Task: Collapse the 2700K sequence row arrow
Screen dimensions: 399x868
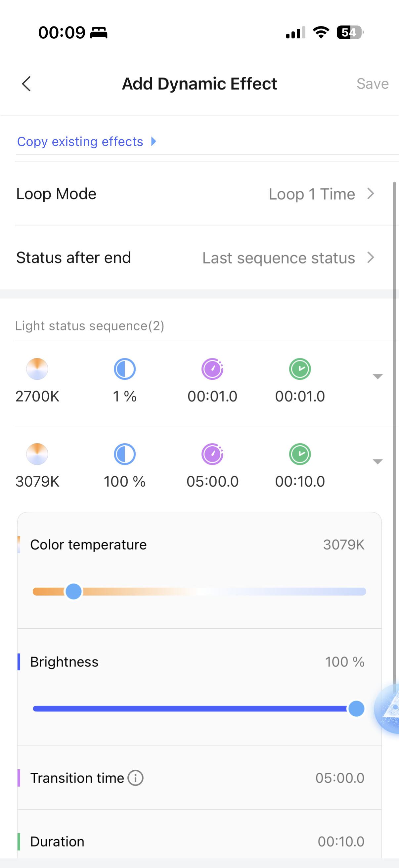Action: click(378, 376)
